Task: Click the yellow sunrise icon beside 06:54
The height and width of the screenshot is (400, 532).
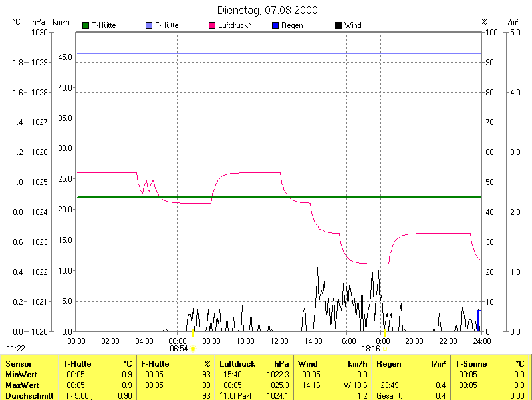Action: (194, 348)
